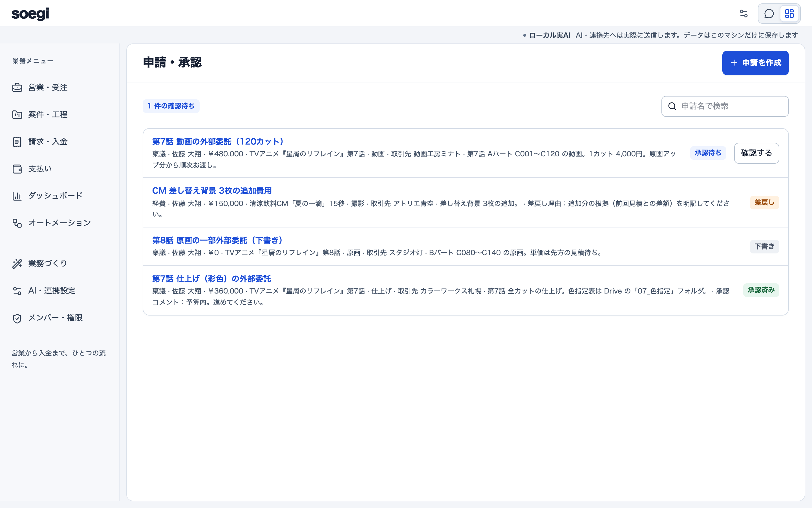
Task: Focus the 申請名で検索 search field
Action: (x=725, y=106)
